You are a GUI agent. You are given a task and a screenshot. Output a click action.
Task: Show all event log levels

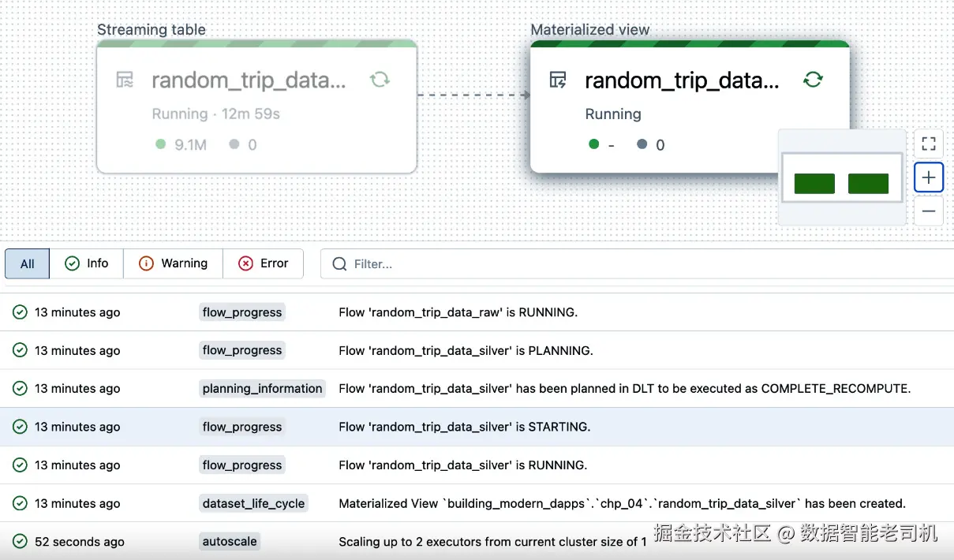point(28,263)
